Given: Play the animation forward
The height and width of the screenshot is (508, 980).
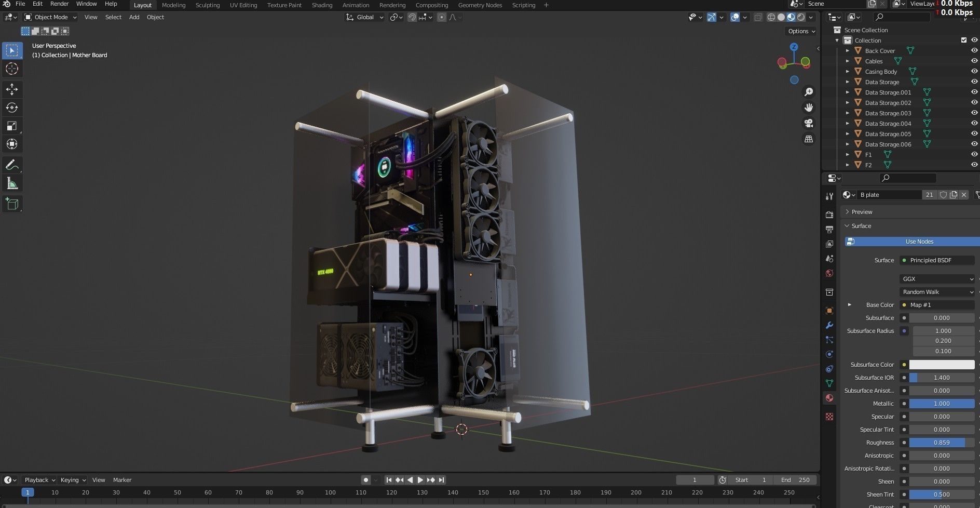Looking at the screenshot, I should tap(420, 480).
